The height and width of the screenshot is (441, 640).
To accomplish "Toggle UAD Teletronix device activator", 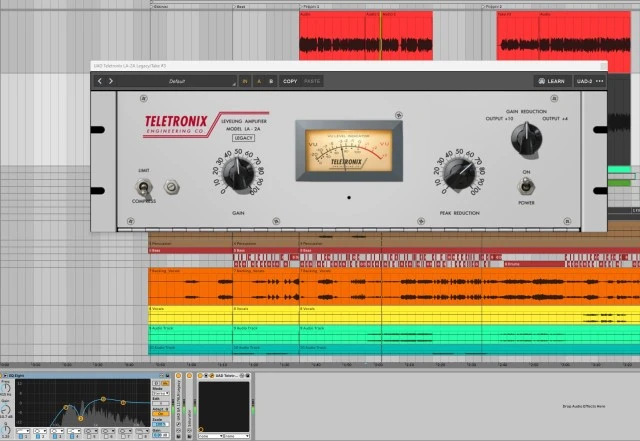I will pyautogui.click(x=200, y=376).
